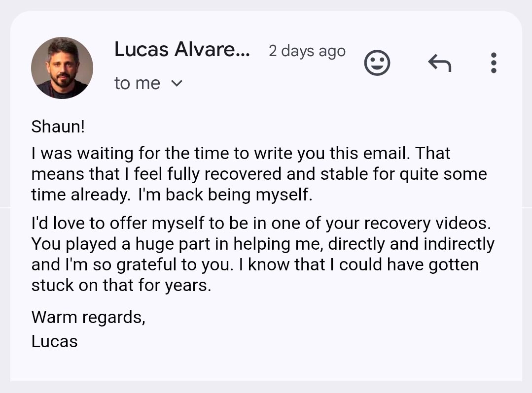Select the greeting line 'Shaun!'
The height and width of the screenshot is (393, 532).
coord(57,127)
